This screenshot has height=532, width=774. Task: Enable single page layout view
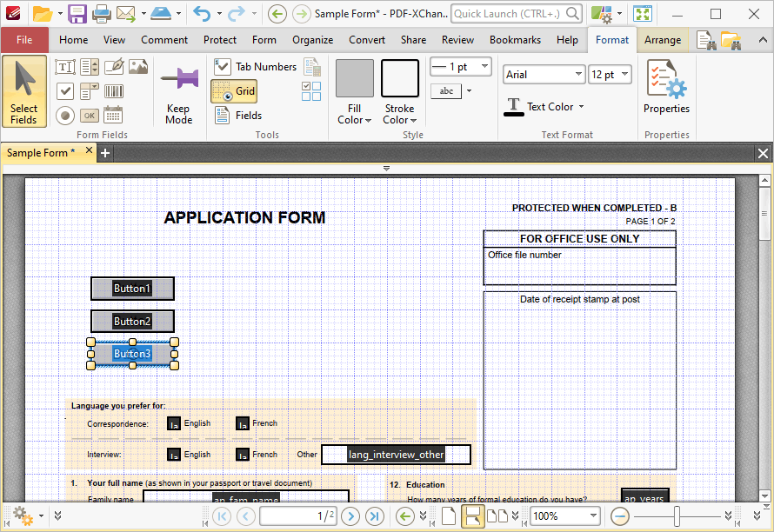click(448, 516)
